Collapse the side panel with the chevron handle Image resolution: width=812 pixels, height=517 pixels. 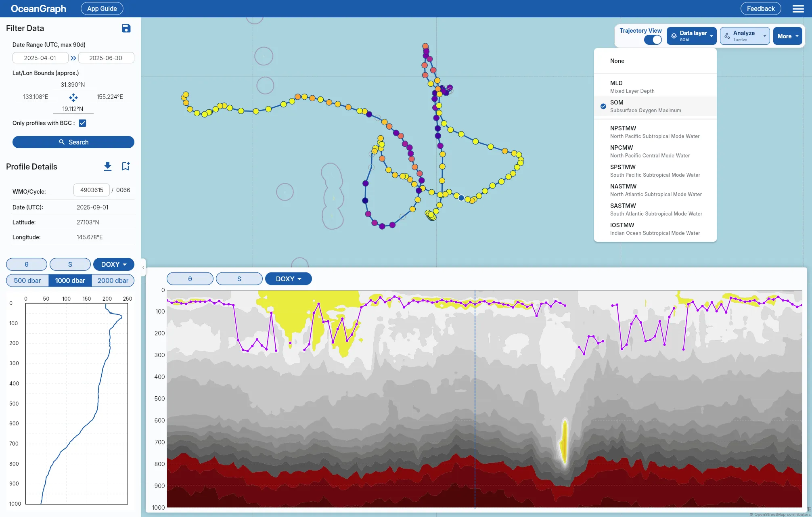(143, 267)
